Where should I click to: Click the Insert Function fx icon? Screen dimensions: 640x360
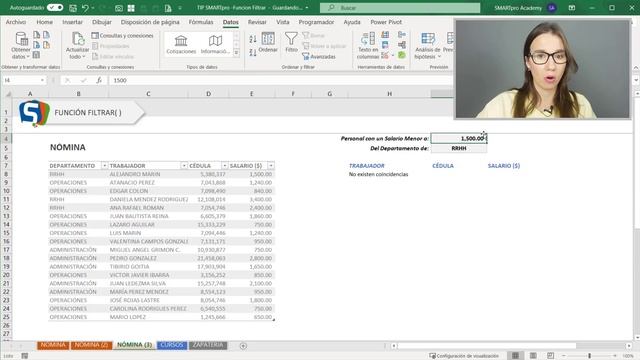99,80
